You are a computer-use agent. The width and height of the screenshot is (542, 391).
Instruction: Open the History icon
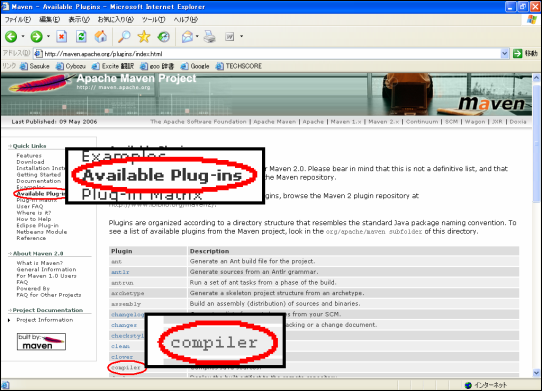163,36
